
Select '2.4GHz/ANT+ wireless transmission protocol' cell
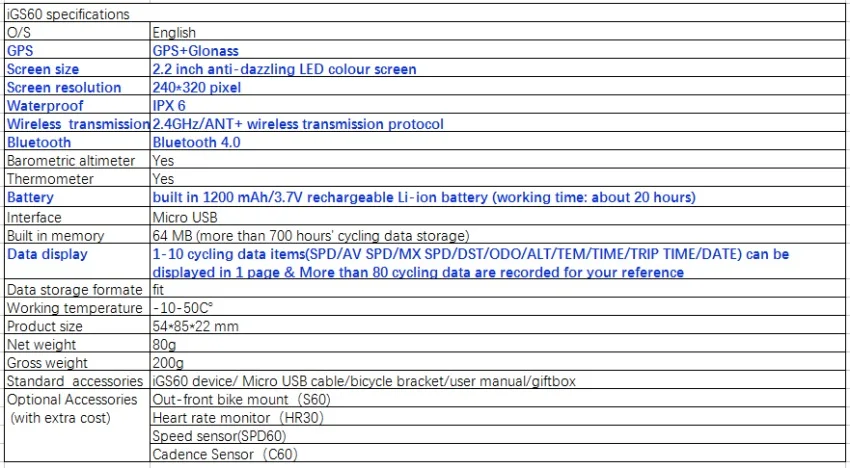(x=498, y=124)
